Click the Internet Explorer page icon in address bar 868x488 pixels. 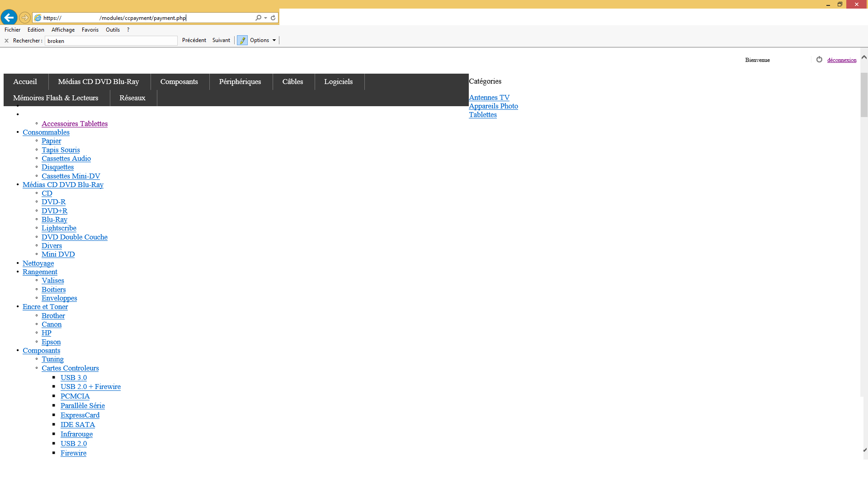pyautogui.click(x=38, y=18)
